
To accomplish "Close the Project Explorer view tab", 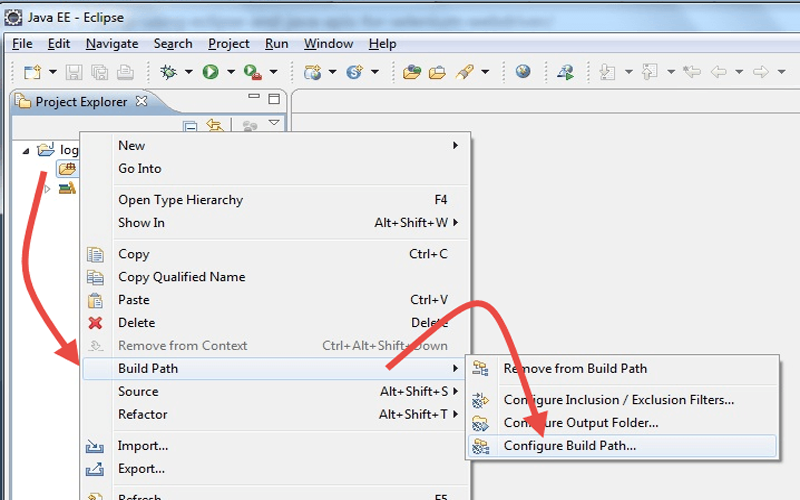I will (141, 102).
